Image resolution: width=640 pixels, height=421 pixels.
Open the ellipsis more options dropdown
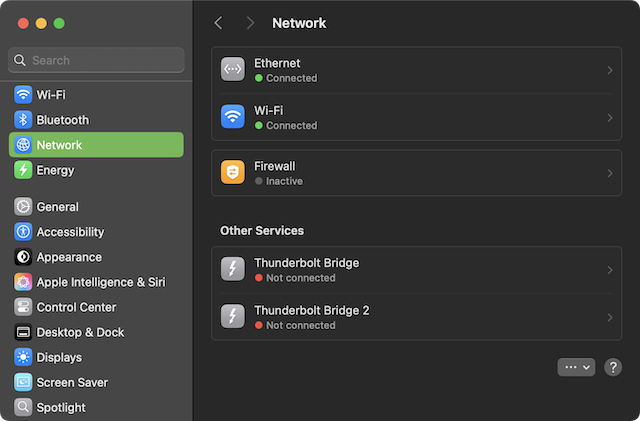click(577, 367)
